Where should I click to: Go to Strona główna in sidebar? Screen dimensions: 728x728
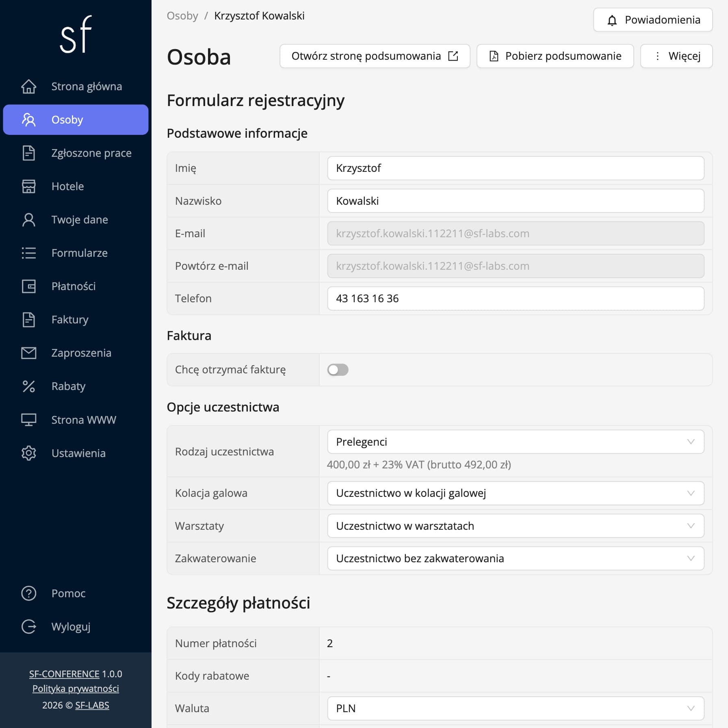click(76, 87)
